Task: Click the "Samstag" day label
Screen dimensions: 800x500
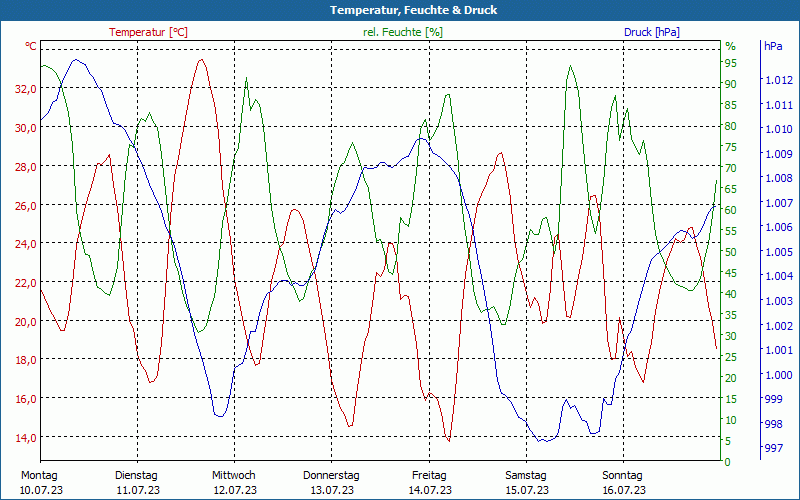Action: 526,475
